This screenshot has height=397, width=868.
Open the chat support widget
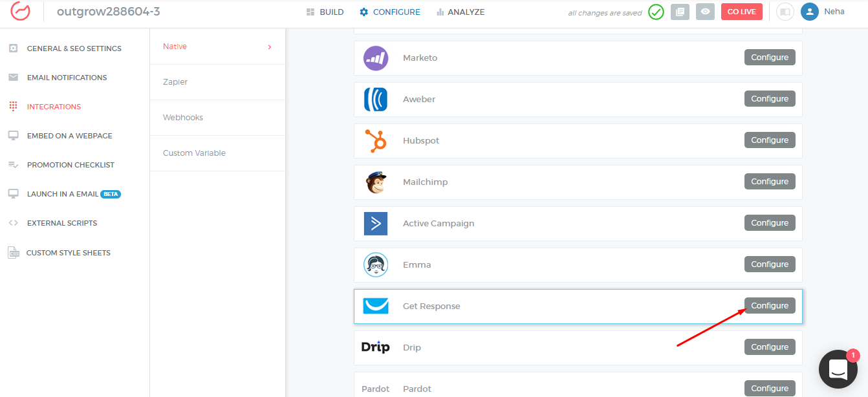[x=838, y=369]
